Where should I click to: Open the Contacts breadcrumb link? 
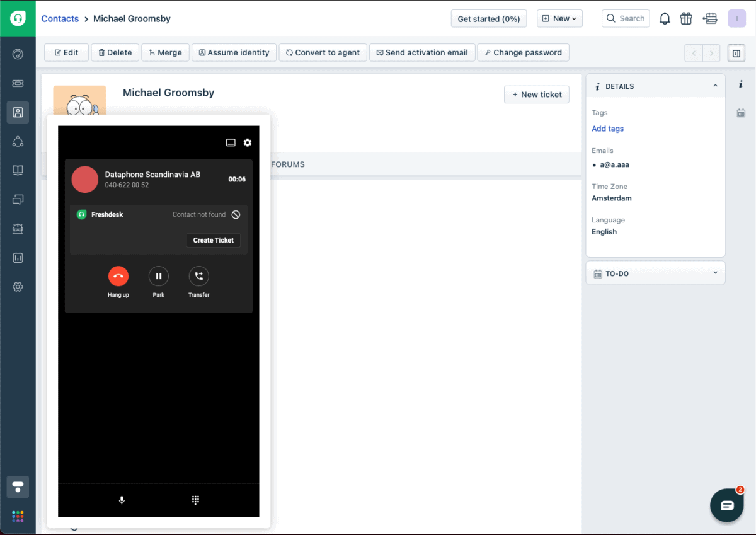(60, 19)
